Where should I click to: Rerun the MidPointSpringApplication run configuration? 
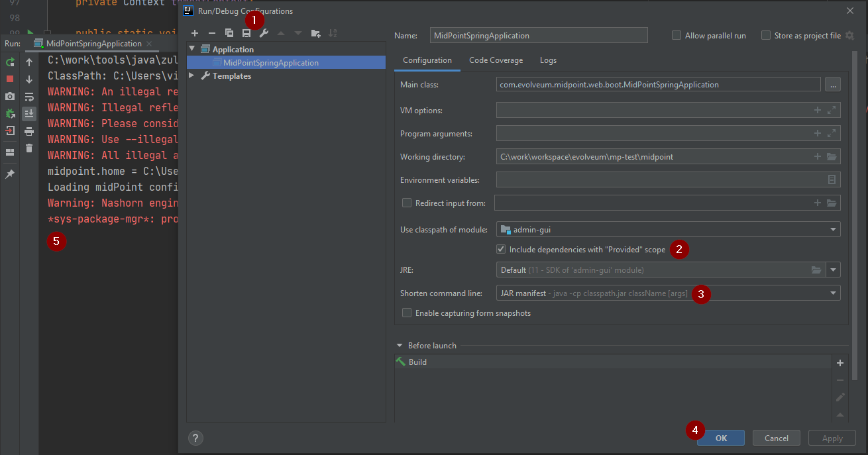coord(9,62)
